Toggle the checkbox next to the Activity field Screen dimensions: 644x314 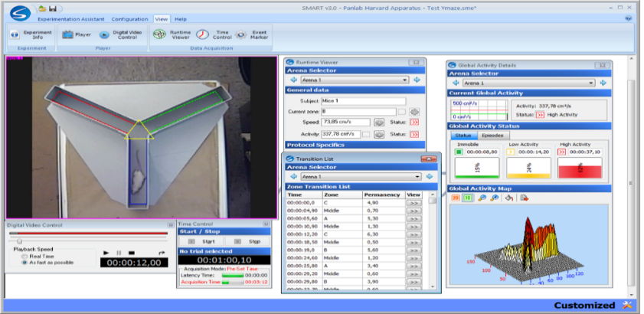[x=367, y=134]
